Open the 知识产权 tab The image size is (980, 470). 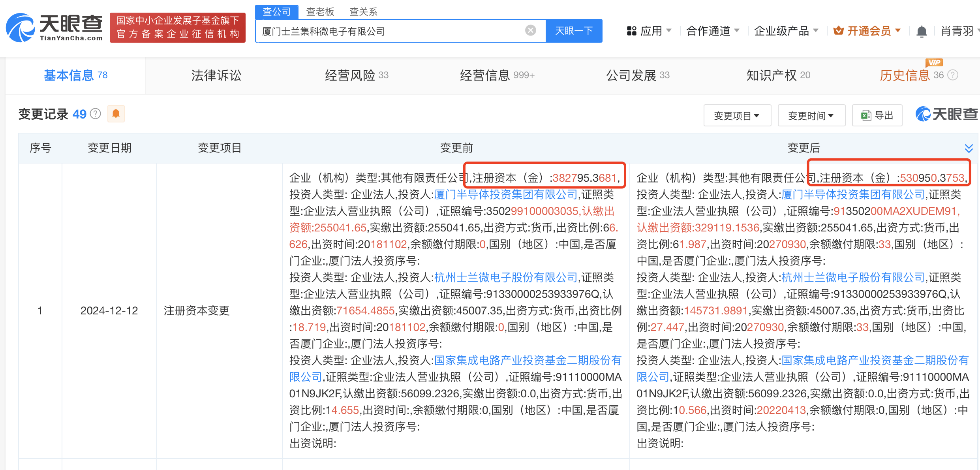pyautogui.click(x=778, y=75)
